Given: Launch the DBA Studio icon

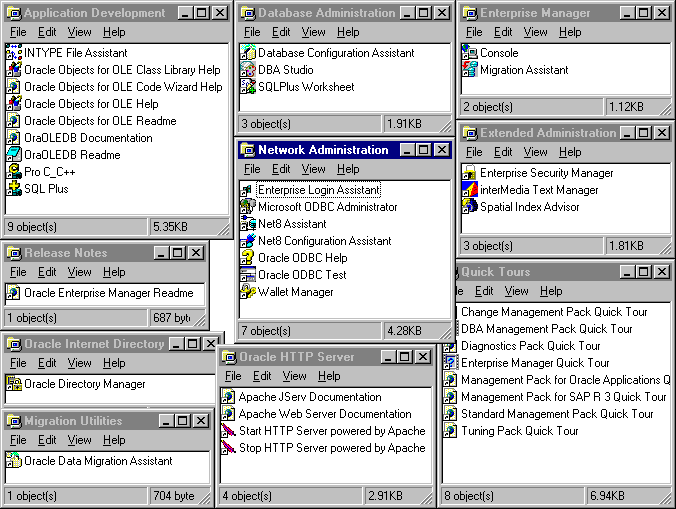Looking at the screenshot, I should pyautogui.click(x=248, y=70).
